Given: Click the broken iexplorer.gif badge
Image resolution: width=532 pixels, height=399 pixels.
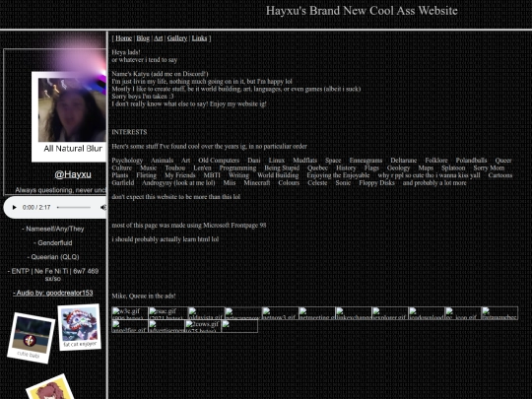Looking at the screenshot, I should 390,313.
